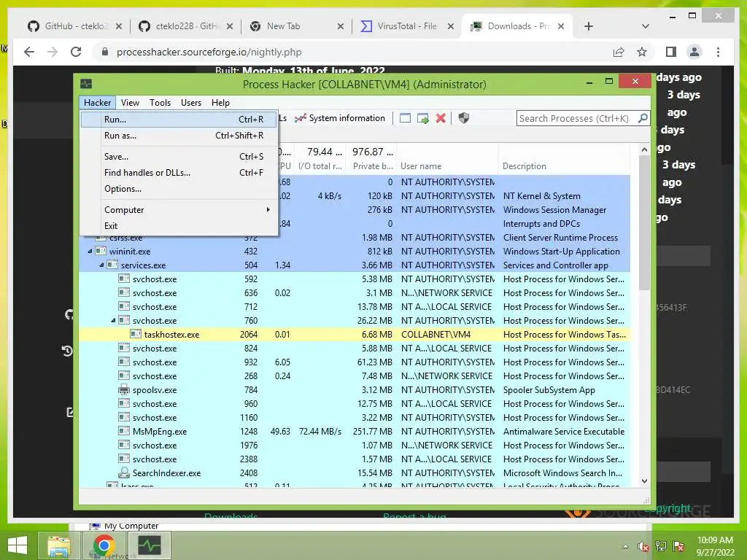
Task: Open the Tools menu
Action: tap(160, 103)
